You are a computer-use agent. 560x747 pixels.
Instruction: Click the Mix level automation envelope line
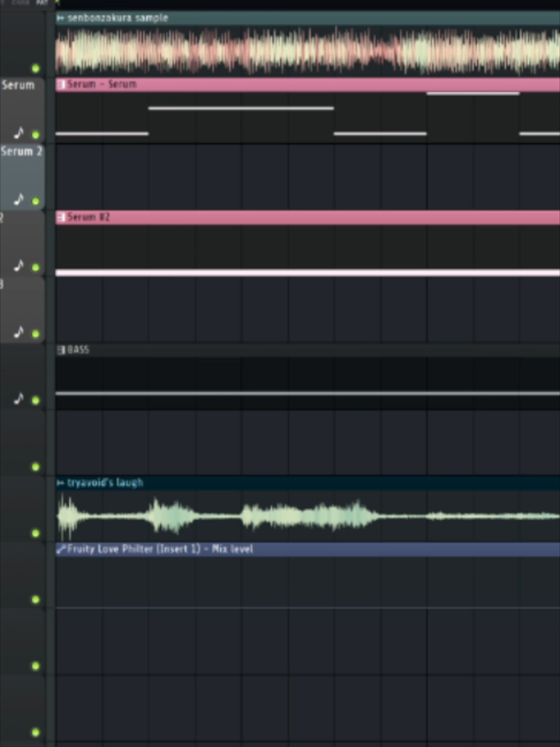[308, 608]
